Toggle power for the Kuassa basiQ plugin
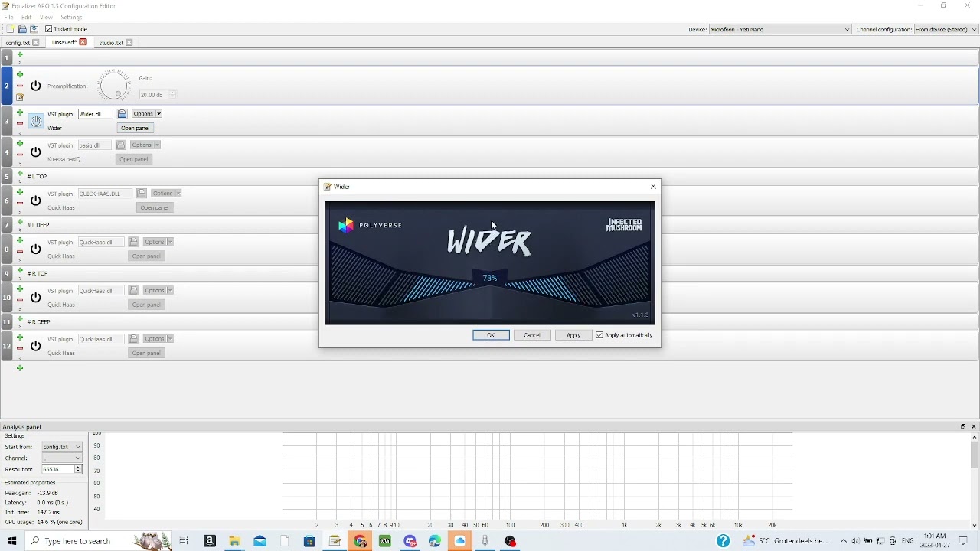Image resolution: width=980 pixels, height=551 pixels. (x=35, y=152)
